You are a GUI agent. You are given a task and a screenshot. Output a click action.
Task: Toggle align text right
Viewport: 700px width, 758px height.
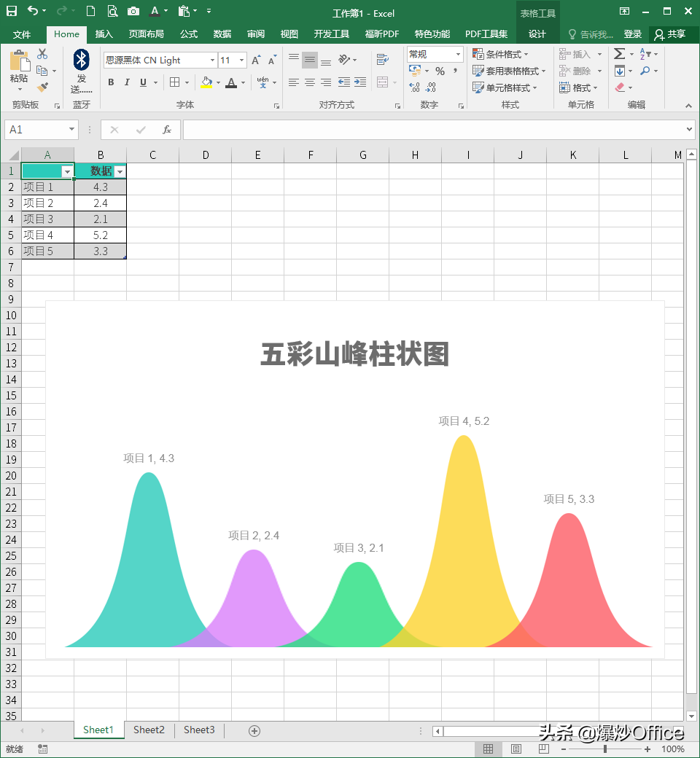tap(326, 82)
